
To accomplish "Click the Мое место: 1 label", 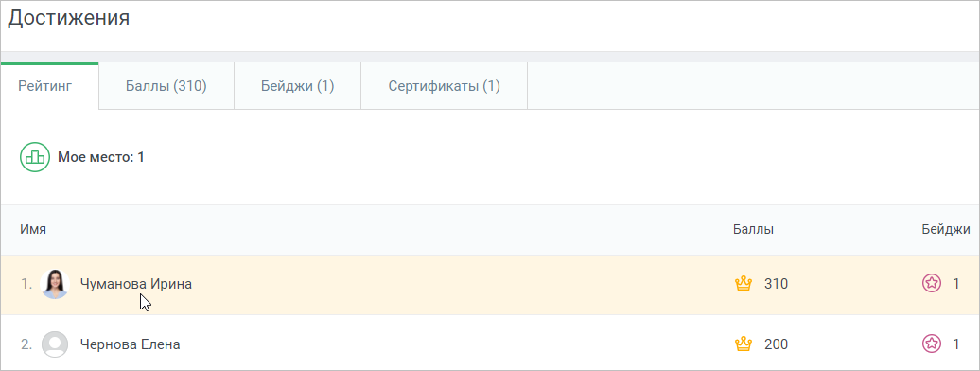I will (x=101, y=157).
